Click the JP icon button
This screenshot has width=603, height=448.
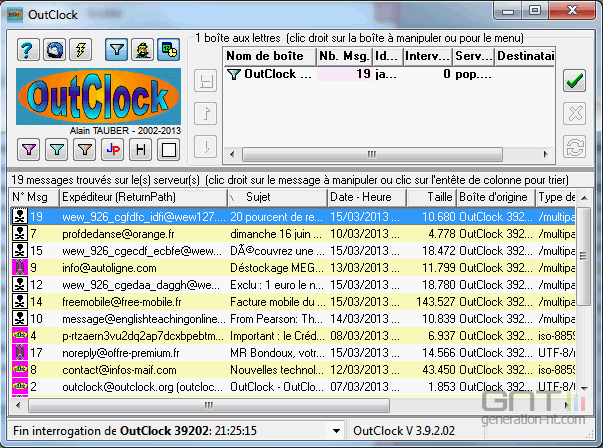(x=113, y=149)
